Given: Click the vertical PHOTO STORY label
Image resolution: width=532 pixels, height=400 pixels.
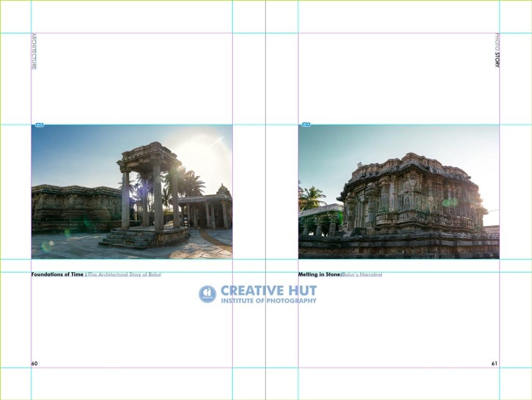Looking at the screenshot, I should (497, 50).
